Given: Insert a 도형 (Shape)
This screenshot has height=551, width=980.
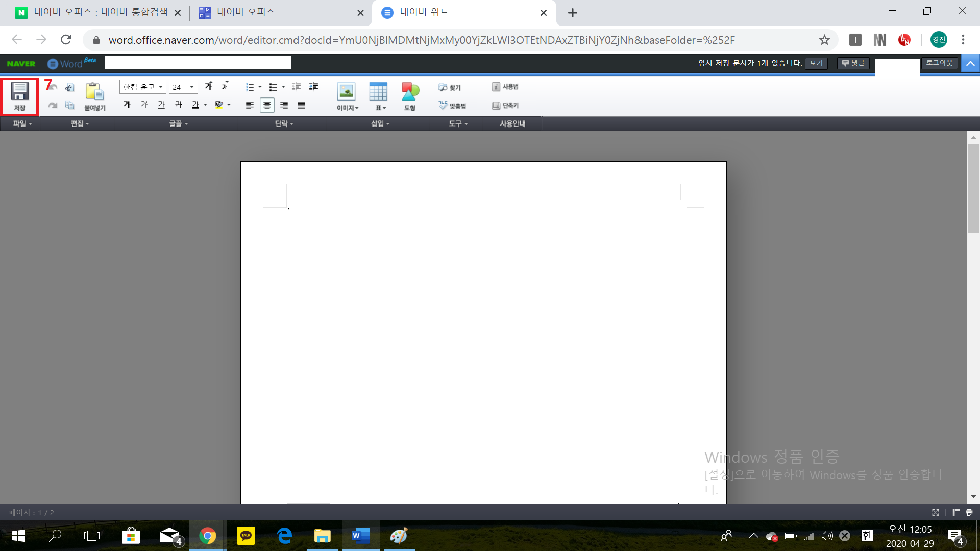Looking at the screenshot, I should (x=410, y=95).
